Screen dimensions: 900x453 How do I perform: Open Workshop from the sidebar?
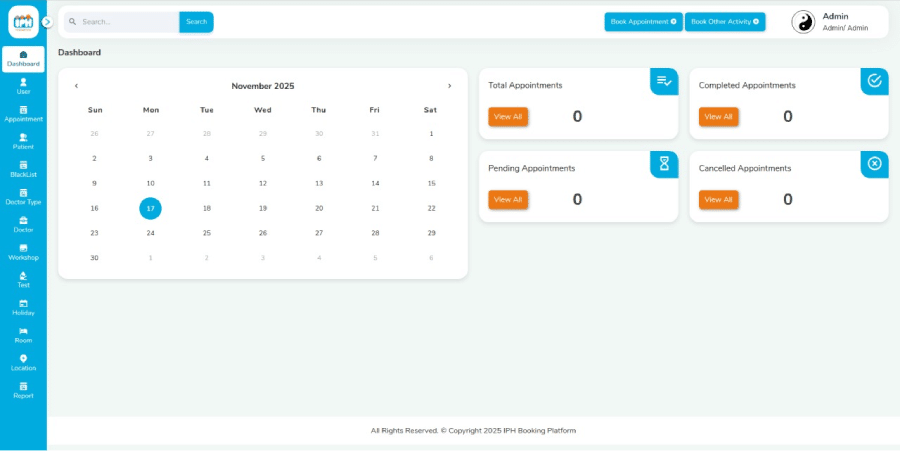(23, 253)
